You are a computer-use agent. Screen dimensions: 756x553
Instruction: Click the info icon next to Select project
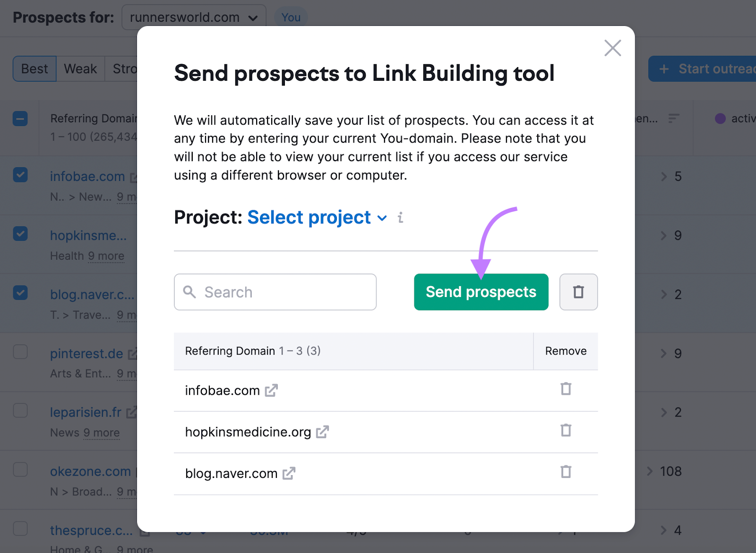pos(400,218)
